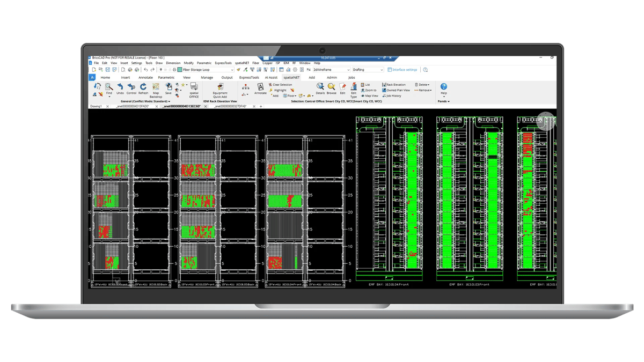Viewport: 644px width, 362px height.
Task: Click the Undo arrow in ribbon
Action: point(120,88)
